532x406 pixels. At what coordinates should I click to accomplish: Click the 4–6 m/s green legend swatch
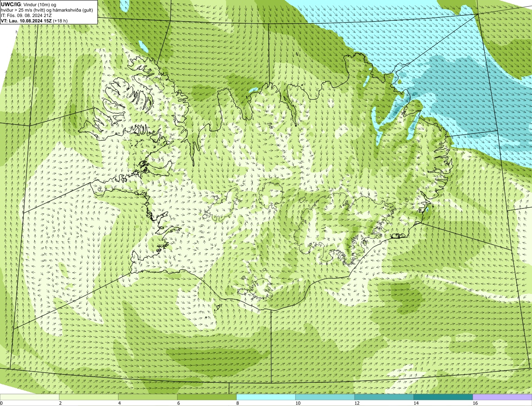click(148, 397)
